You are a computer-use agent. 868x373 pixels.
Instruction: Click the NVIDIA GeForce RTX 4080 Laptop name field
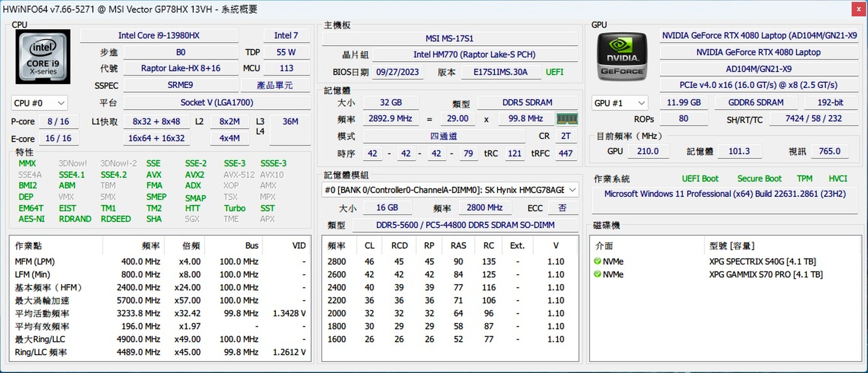point(759,52)
